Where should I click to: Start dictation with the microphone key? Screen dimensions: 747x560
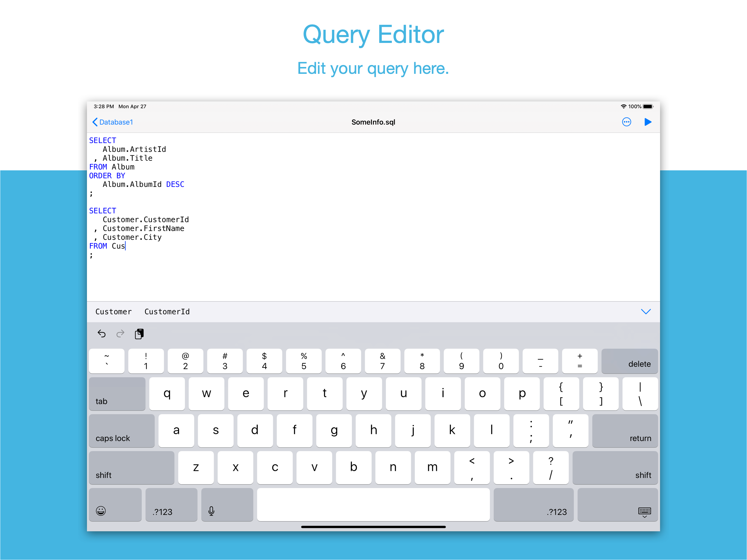coord(227,504)
